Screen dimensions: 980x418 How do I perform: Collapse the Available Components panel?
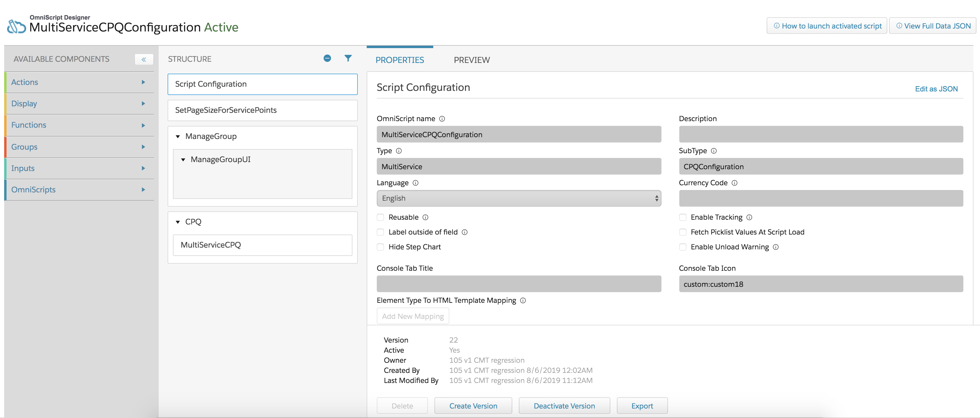(x=144, y=59)
